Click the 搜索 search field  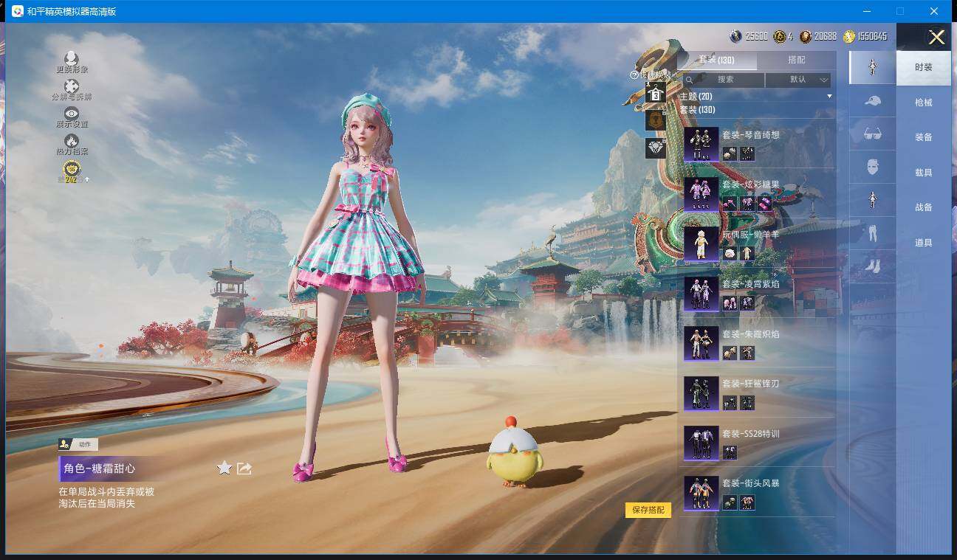724,80
